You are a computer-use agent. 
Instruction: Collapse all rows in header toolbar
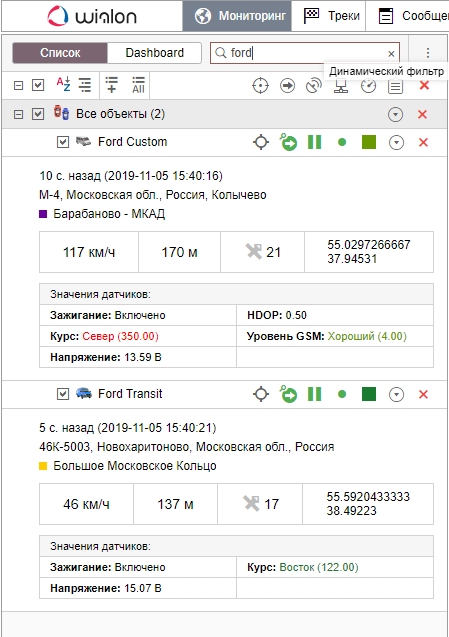click(x=18, y=86)
